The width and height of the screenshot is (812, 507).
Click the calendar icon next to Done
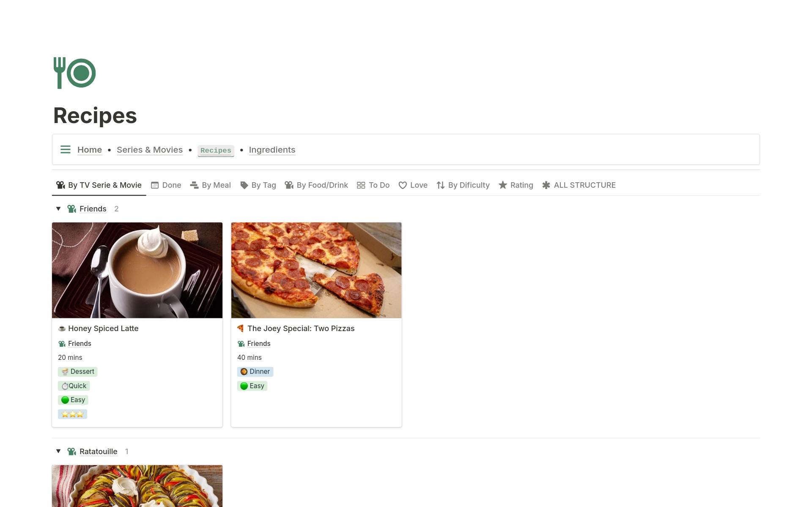[155, 185]
